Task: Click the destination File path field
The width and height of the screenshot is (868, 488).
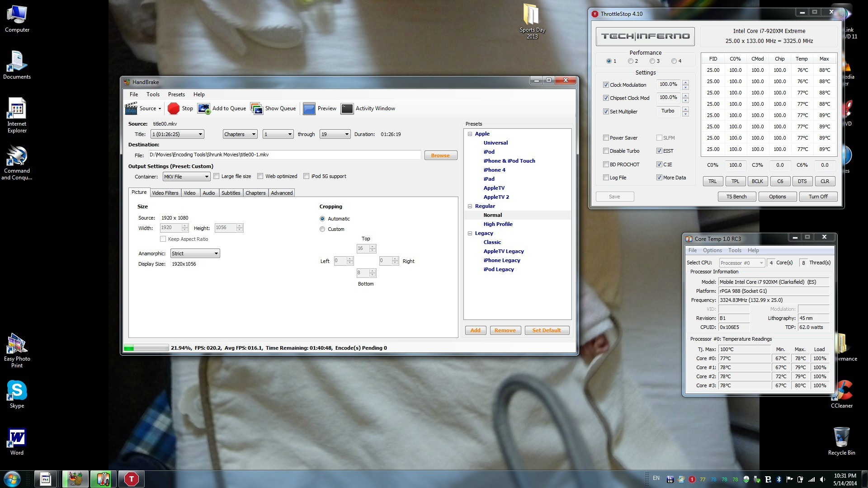Action: click(x=285, y=155)
